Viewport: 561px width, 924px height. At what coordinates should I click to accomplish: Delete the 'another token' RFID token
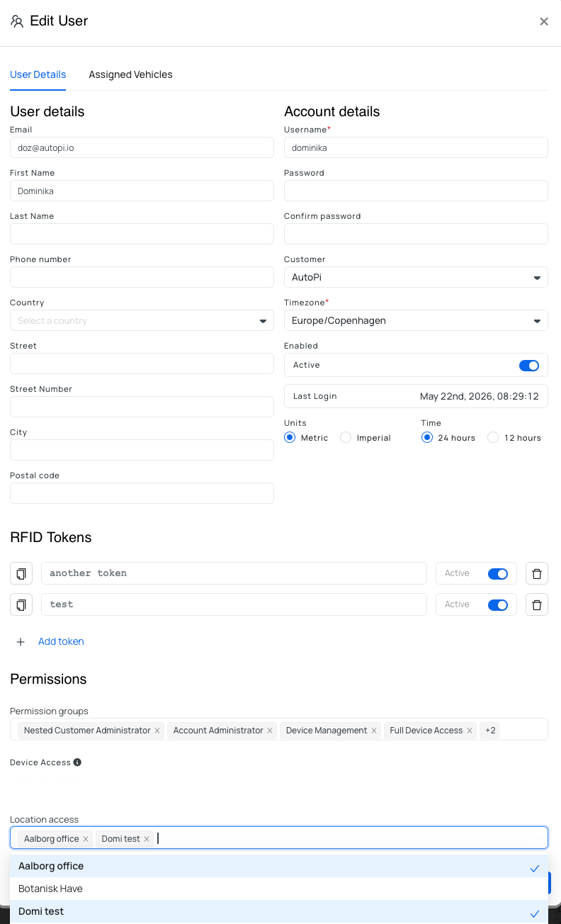coord(537,573)
